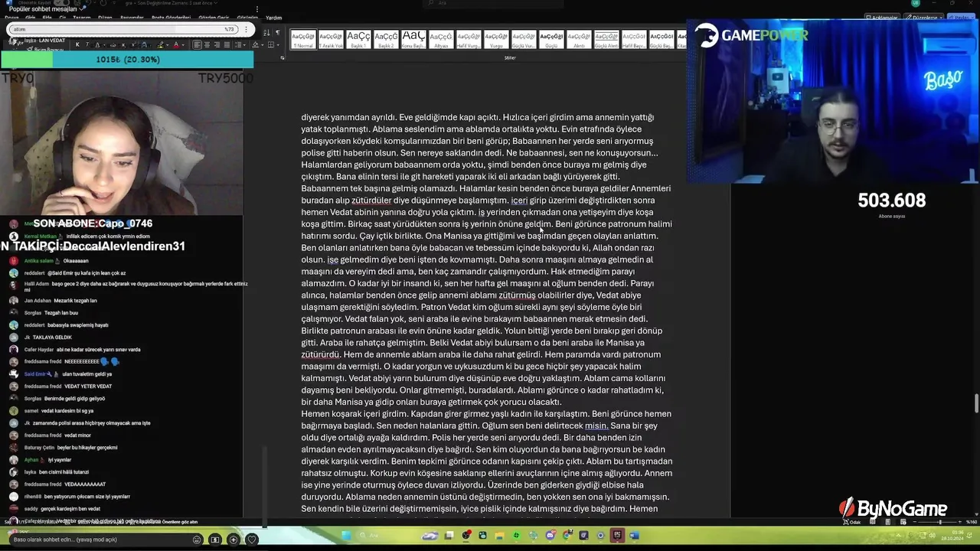Click the chat search field containing altim

(x=122, y=29)
